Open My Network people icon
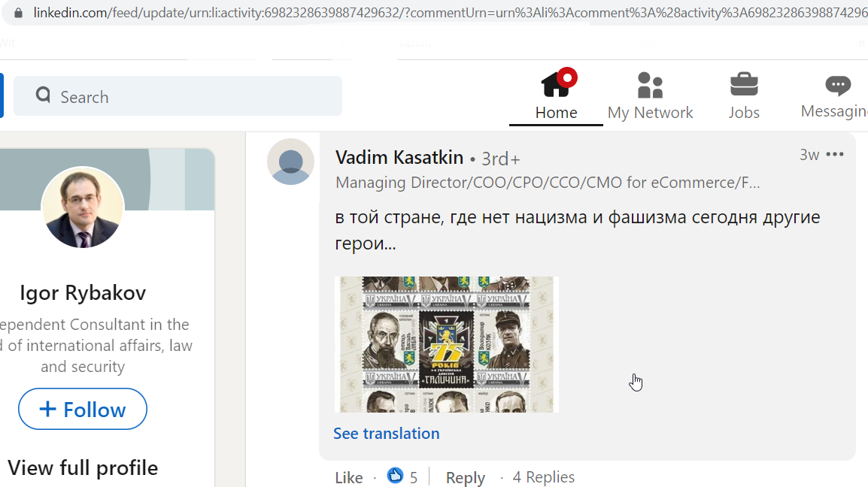Image resolution: width=868 pixels, height=487 pixels. point(650,85)
